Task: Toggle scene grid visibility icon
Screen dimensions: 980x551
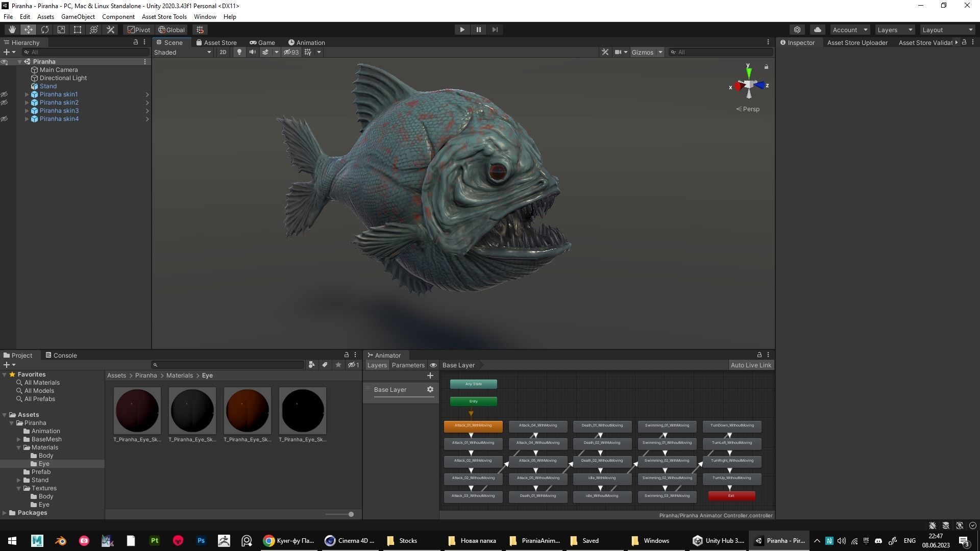Action: [308, 52]
